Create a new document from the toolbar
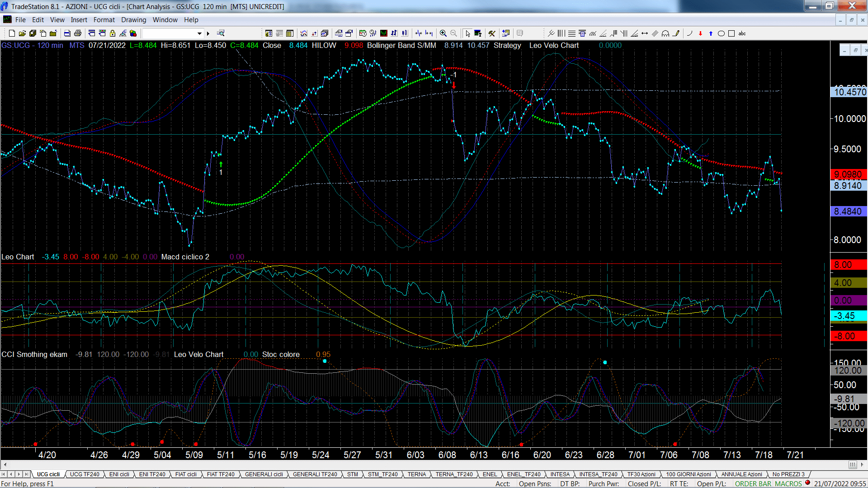 12,33
